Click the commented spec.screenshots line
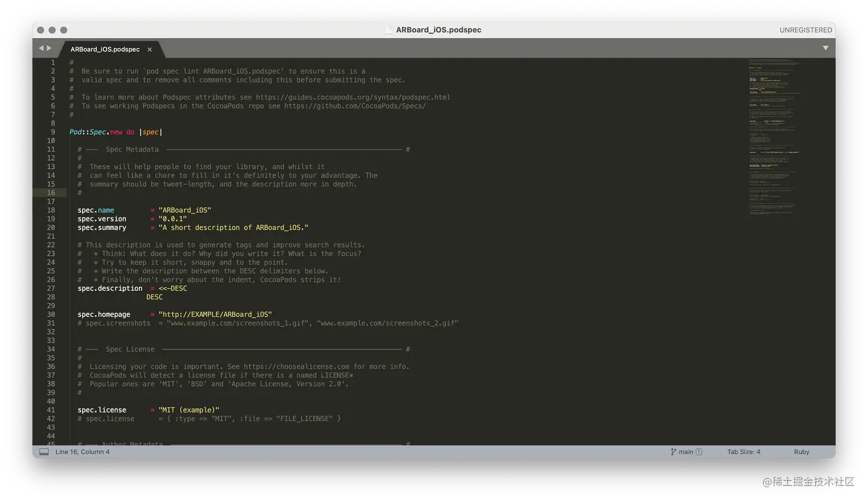 268,324
